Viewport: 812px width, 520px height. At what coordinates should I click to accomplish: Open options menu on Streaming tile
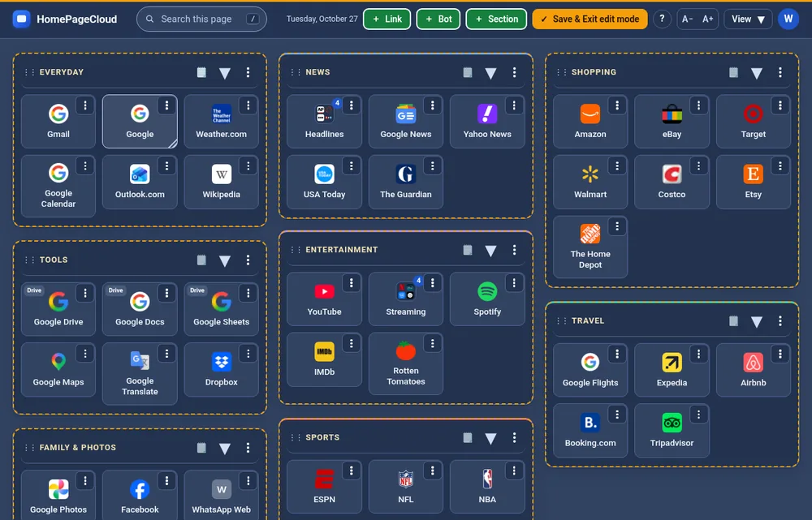(433, 283)
